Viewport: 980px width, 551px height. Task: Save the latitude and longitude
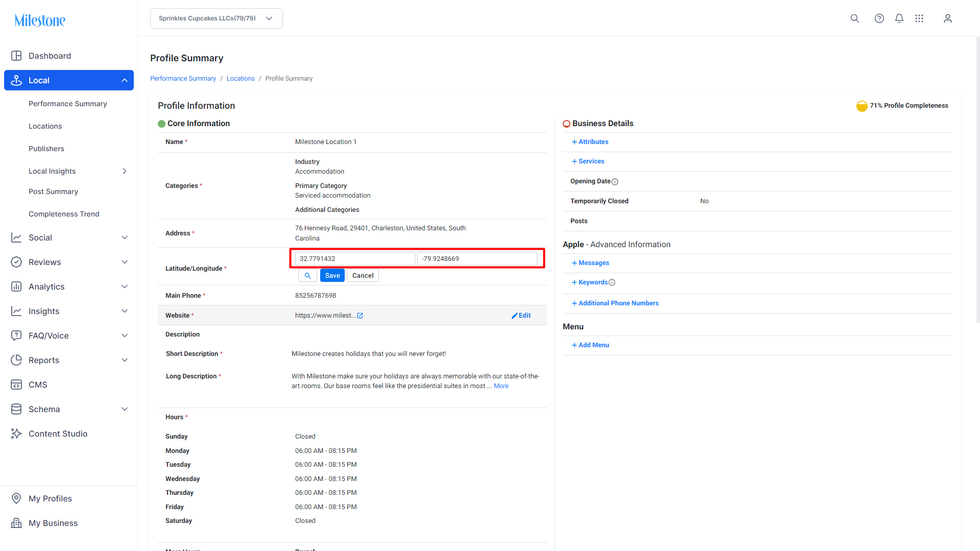(x=332, y=275)
